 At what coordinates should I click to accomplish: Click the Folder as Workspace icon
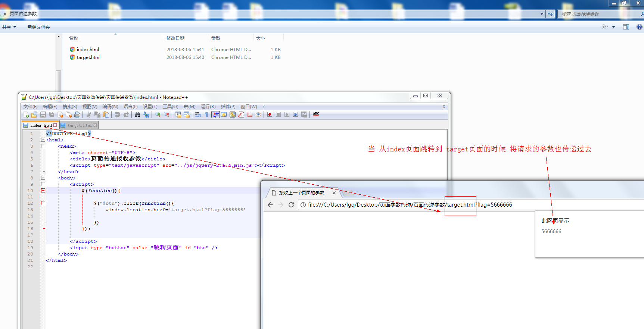coord(250,115)
